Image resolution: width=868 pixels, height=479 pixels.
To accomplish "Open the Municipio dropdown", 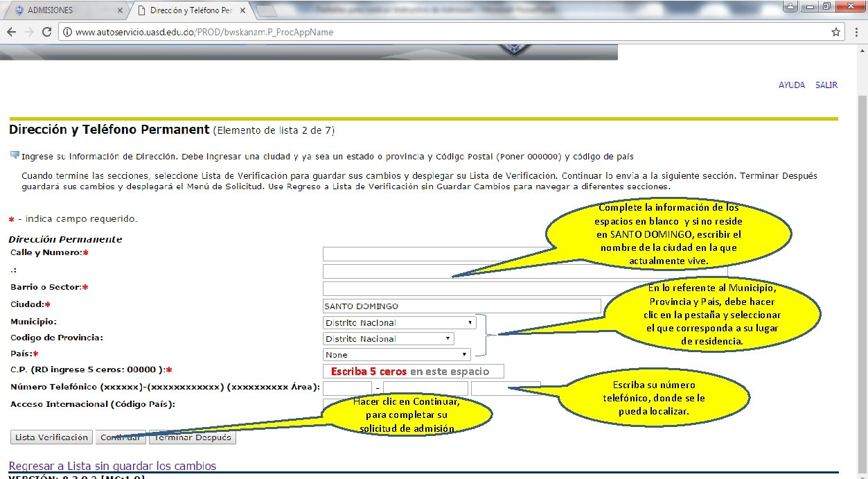I will coord(400,322).
